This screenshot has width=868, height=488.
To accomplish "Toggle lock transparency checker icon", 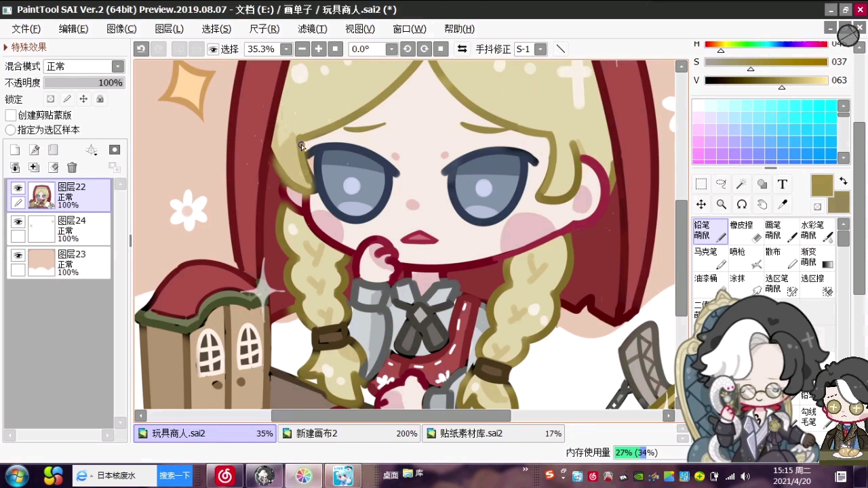I will pyautogui.click(x=50, y=99).
